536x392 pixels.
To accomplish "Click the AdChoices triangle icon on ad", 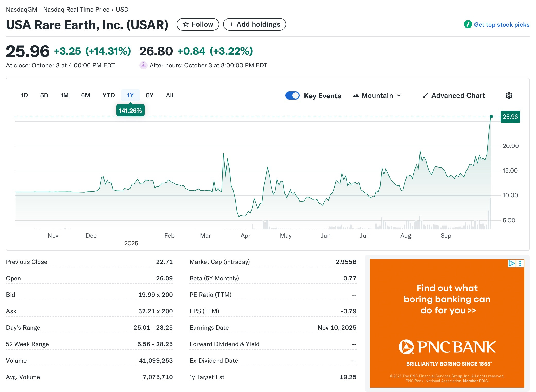I will click(x=511, y=263).
